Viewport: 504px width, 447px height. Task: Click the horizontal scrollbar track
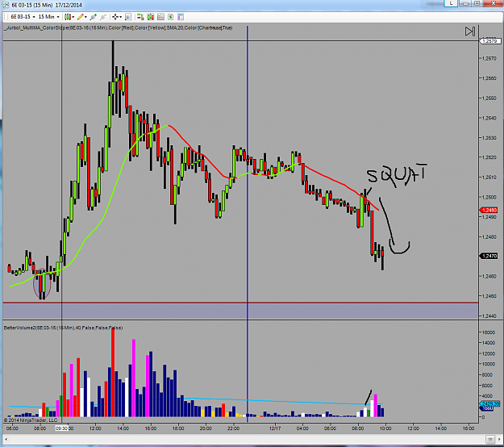(x=248, y=439)
